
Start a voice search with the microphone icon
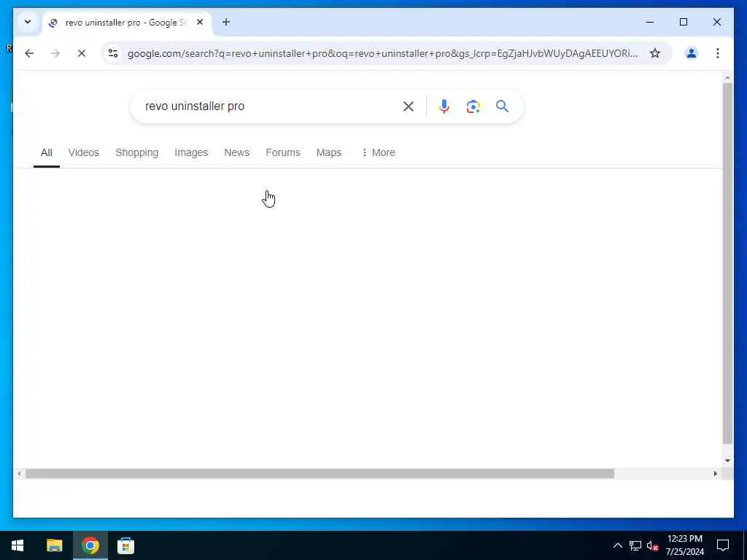444,106
